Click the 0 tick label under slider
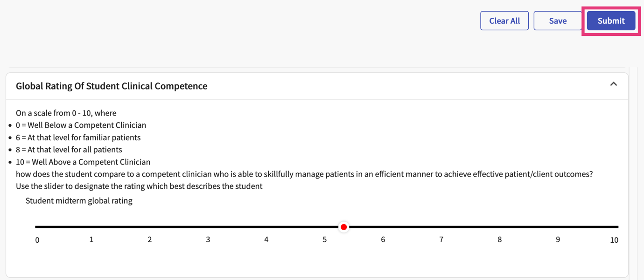The image size is (644, 280). (x=37, y=240)
